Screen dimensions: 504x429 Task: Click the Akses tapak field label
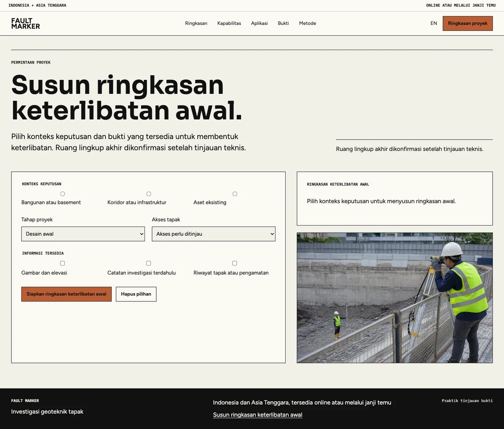[x=166, y=220]
